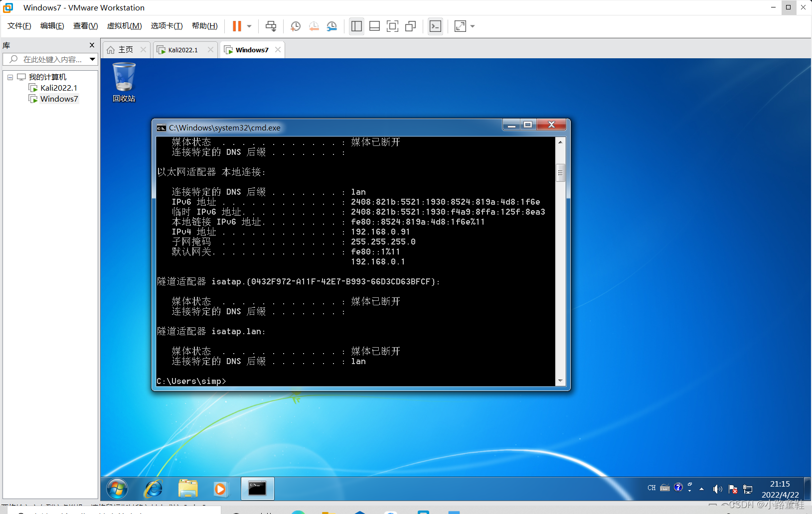Click the cmd vertical scrollbar thumb

[560, 173]
